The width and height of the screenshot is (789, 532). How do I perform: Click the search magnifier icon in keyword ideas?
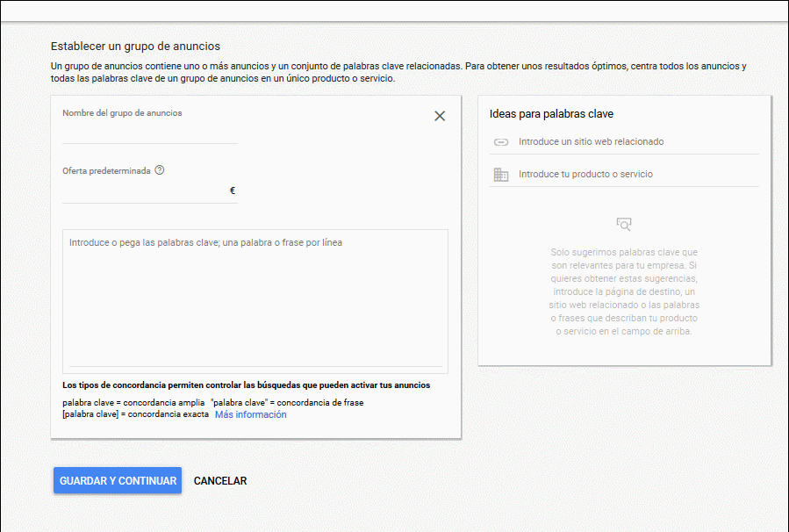tap(624, 224)
